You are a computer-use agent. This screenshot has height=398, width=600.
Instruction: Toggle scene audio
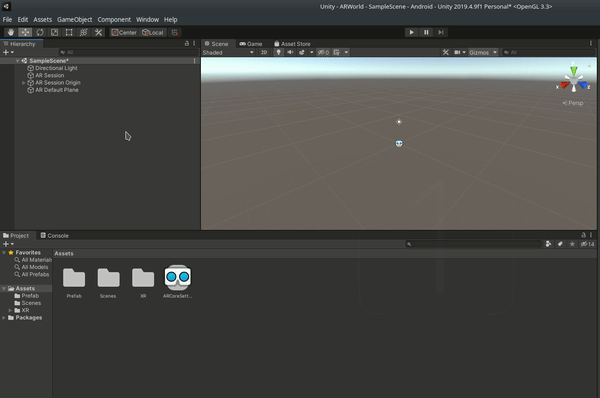290,52
